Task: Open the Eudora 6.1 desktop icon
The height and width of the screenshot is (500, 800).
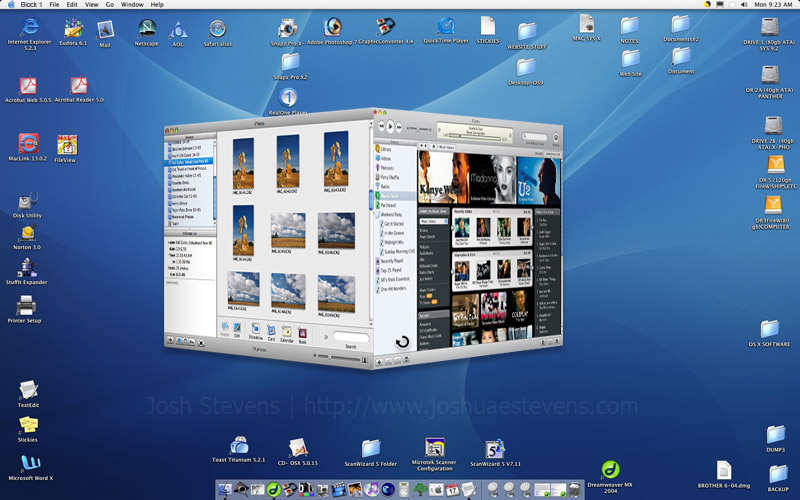Action: point(73,28)
